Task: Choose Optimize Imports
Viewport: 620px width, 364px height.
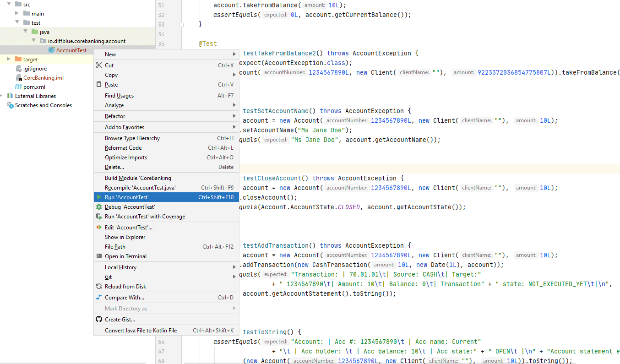Action: [166, 158]
